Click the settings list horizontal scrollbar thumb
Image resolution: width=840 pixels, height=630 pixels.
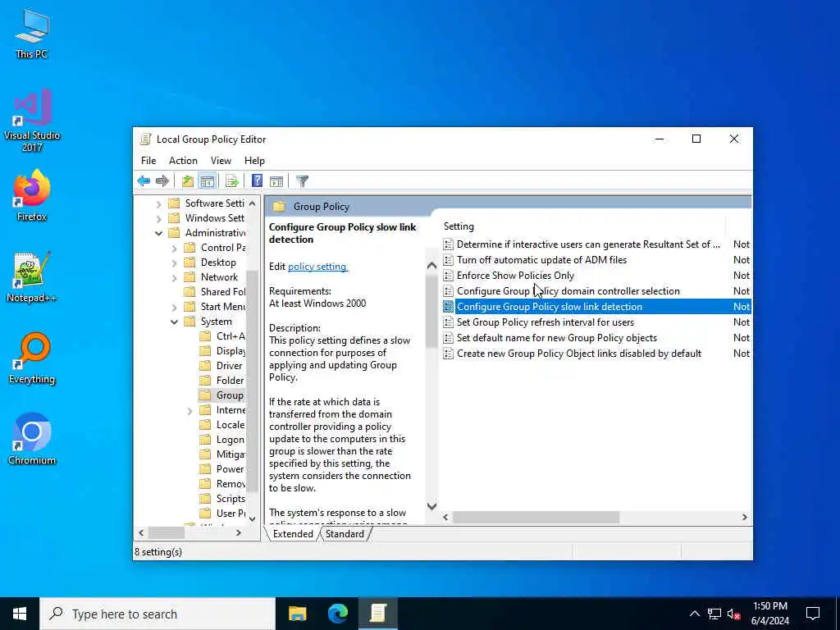[536, 518]
